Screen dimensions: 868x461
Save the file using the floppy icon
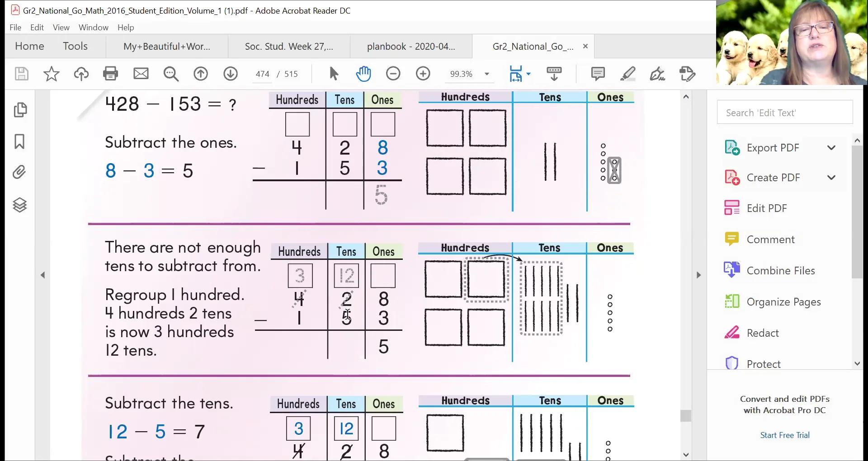[21, 74]
